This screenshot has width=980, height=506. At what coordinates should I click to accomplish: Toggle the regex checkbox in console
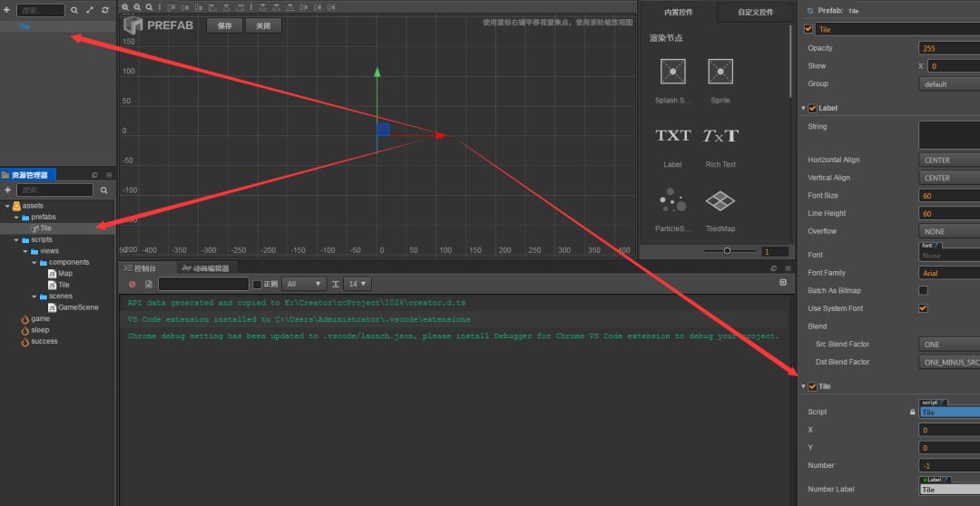[x=257, y=284]
